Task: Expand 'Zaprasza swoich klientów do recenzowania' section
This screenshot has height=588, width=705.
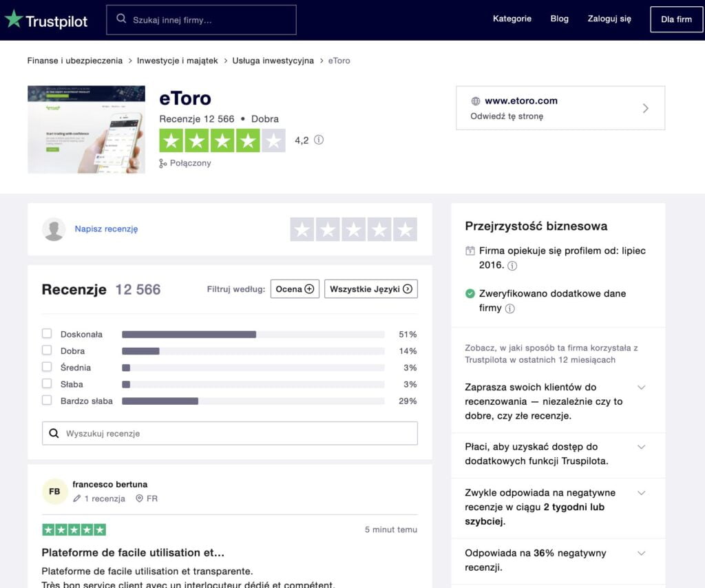Action: 642,387
